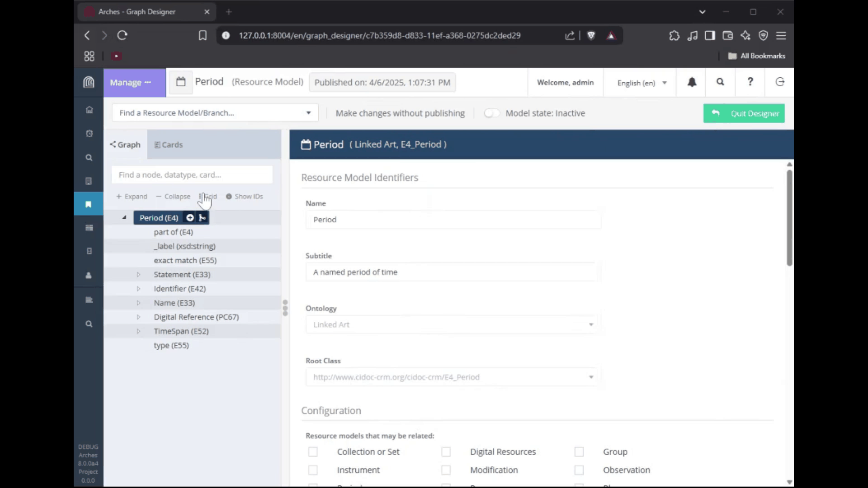Open the browser hamburger menu
The image size is (868, 488).
[781, 35]
